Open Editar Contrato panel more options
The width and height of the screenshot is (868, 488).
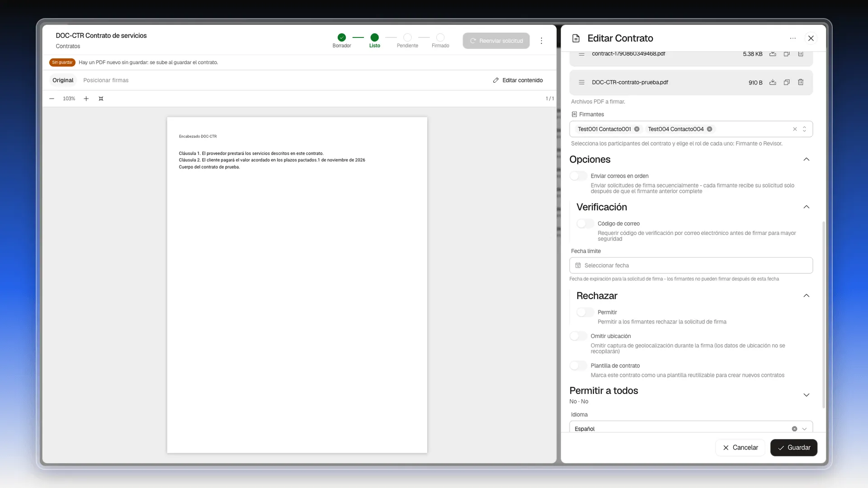[793, 38]
